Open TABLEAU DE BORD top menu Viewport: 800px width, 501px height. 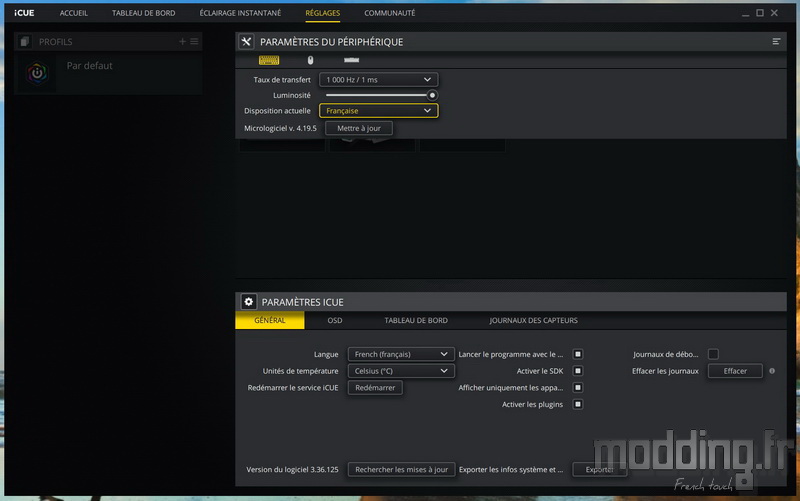point(143,13)
